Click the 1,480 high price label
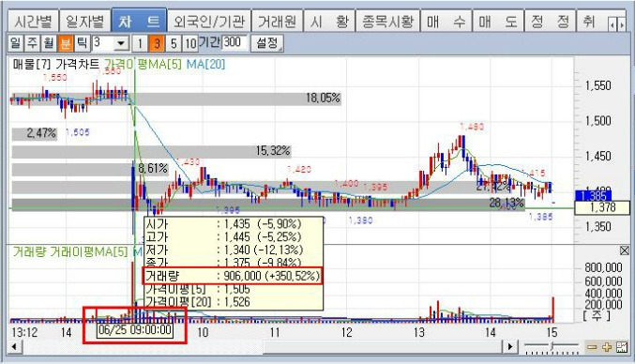635x364 pixels. [472, 127]
